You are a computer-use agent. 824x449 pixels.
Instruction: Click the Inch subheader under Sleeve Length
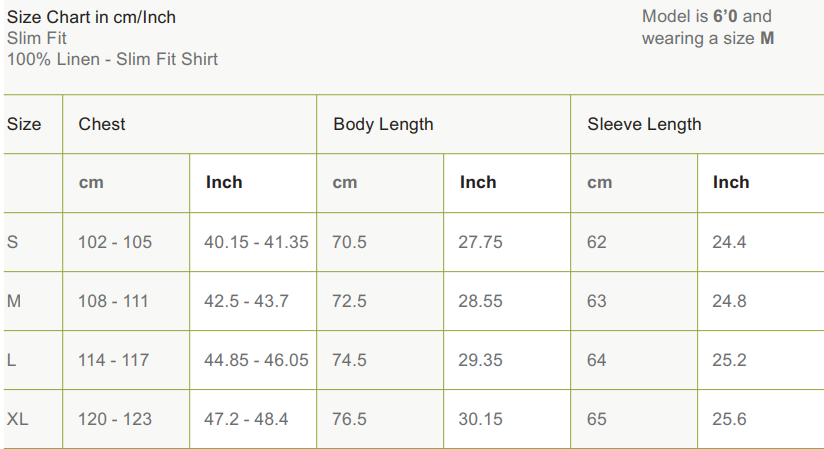point(731,182)
